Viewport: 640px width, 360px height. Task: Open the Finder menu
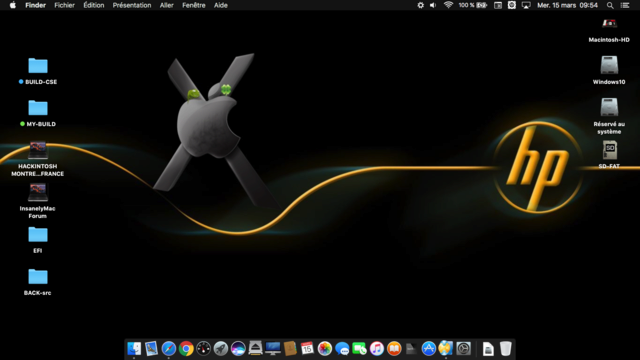36,5
